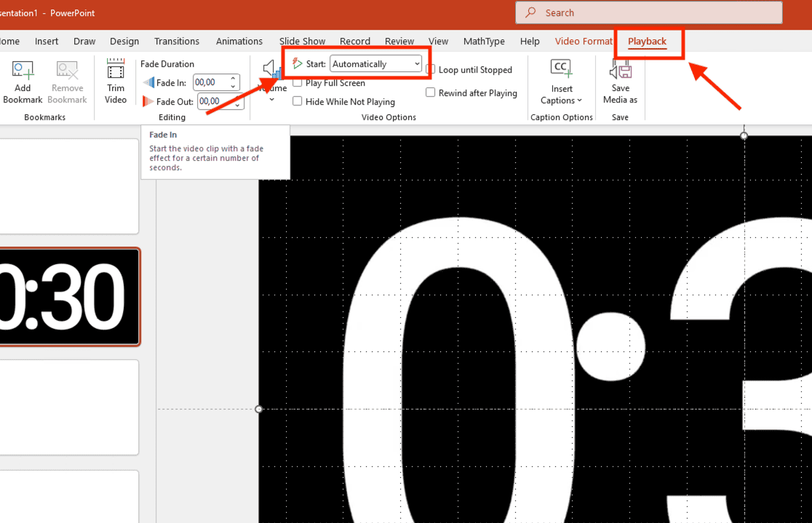The width and height of the screenshot is (812, 523).
Task: Click the search magnifier icon
Action: [530, 12]
